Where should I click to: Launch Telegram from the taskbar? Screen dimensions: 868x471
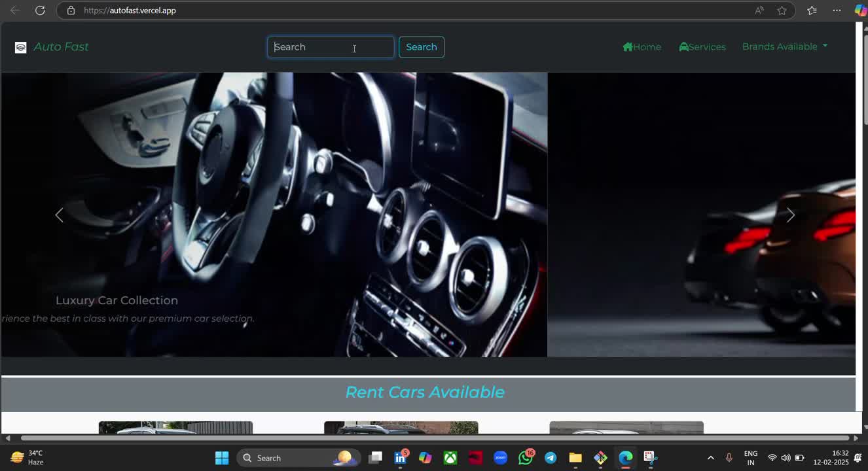click(x=551, y=458)
